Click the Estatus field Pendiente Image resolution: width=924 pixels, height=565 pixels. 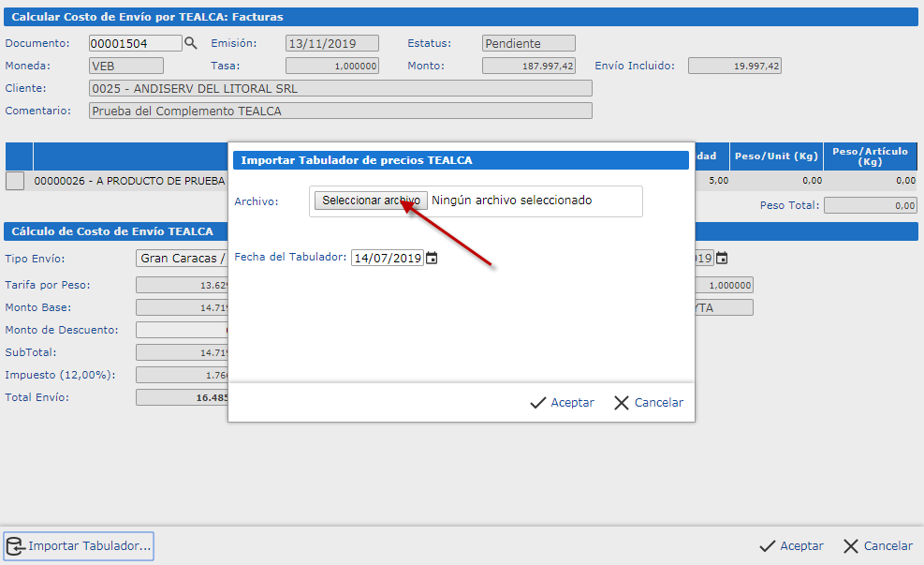tap(529, 43)
